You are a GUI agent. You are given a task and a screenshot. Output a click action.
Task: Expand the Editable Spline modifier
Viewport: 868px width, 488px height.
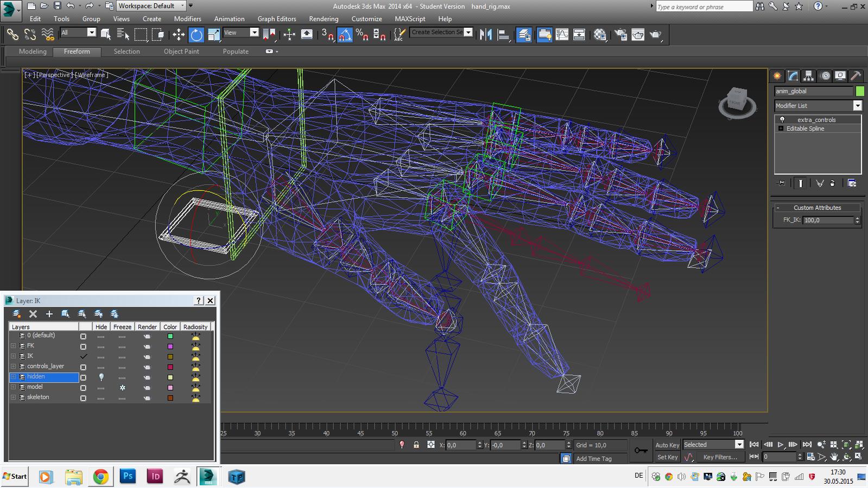pyautogui.click(x=781, y=129)
